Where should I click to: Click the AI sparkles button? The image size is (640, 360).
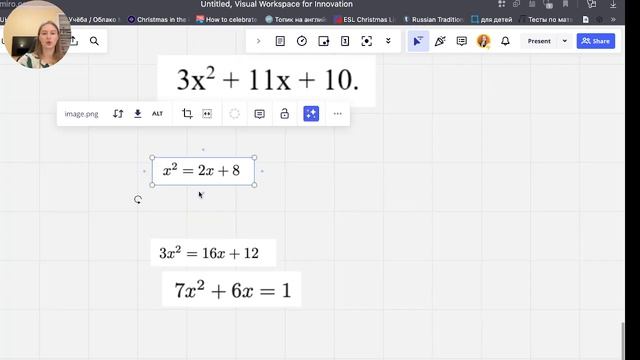[x=311, y=114]
